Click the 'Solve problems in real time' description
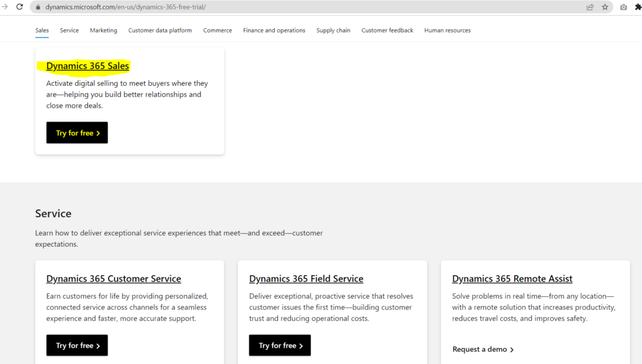Viewport: 642px width, 364px height. (534, 307)
